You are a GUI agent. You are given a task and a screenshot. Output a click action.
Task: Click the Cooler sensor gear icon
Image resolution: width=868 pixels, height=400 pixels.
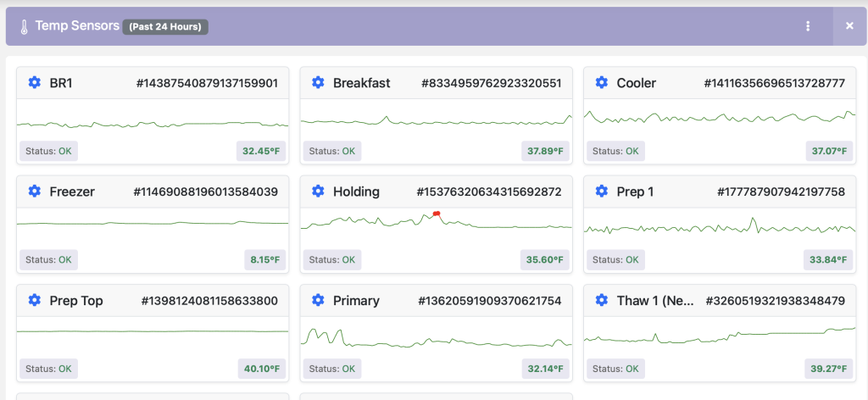pyautogui.click(x=601, y=83)
